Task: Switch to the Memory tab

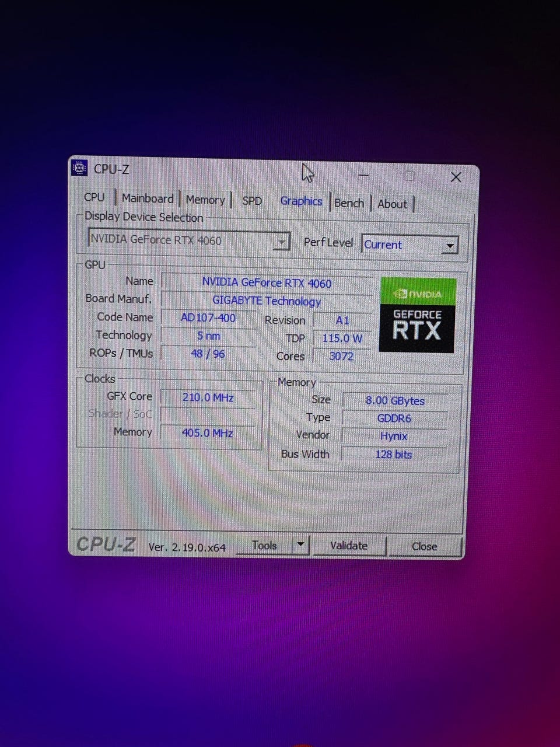Action: click(x=205, y=200)
